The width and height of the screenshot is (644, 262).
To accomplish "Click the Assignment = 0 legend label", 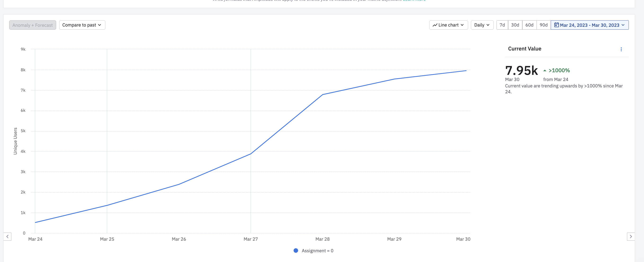I will coord(317,250).
